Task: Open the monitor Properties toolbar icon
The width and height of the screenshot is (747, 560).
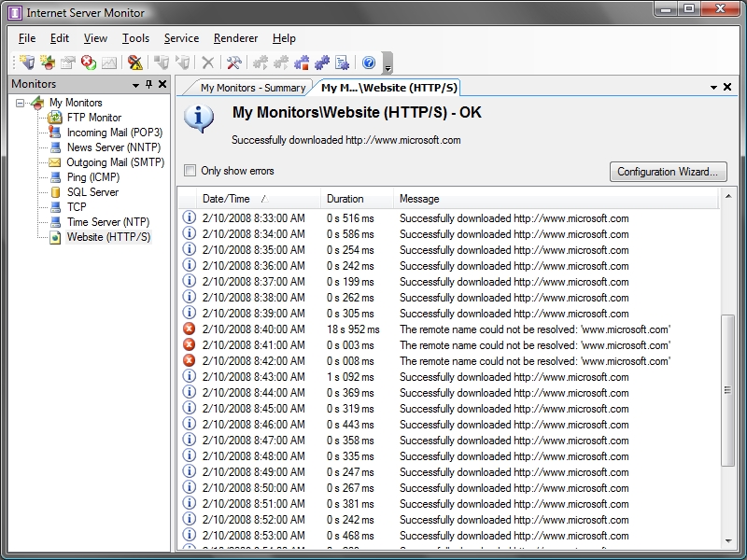Action: (68, 63)
